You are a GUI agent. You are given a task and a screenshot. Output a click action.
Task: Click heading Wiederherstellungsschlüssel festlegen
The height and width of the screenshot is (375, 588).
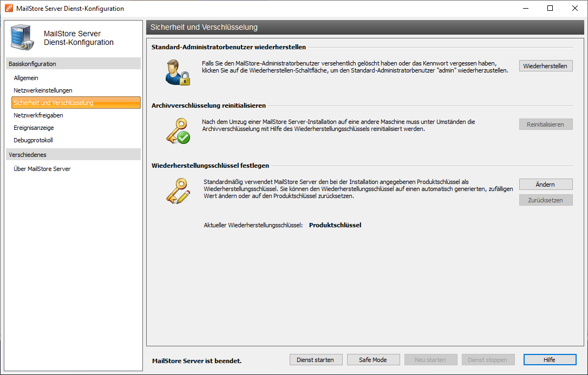click(x=211, y=166)
